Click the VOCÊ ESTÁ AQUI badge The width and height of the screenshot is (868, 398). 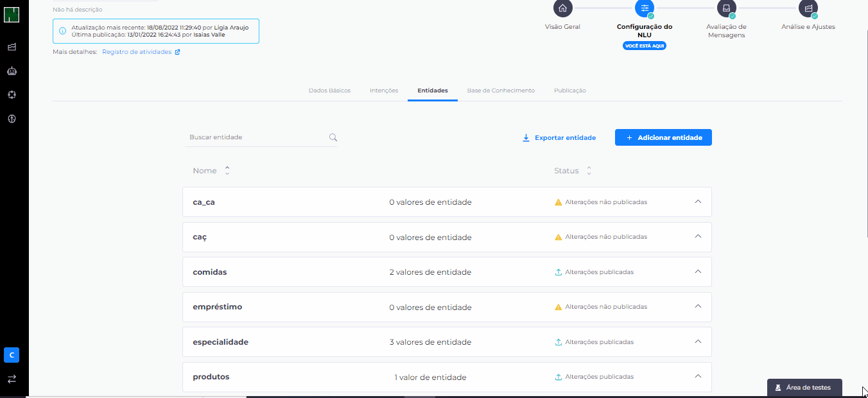(x=645, y=46)
